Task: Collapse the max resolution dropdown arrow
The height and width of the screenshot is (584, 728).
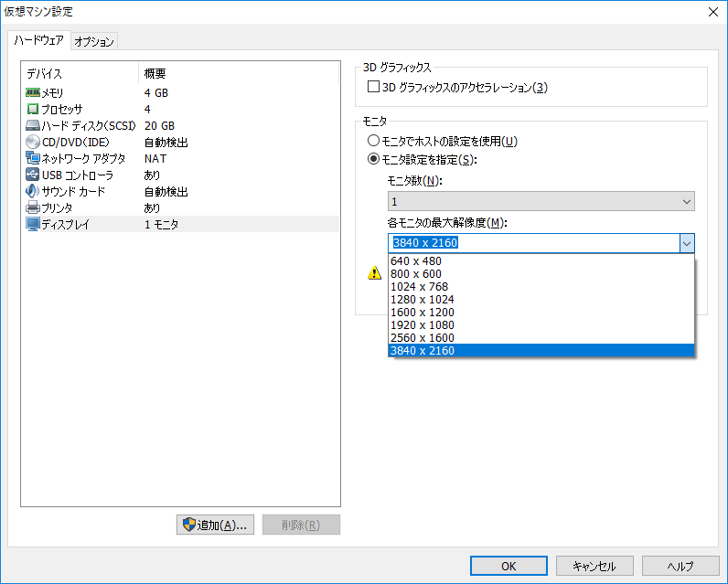Action: tap(687, 243)
